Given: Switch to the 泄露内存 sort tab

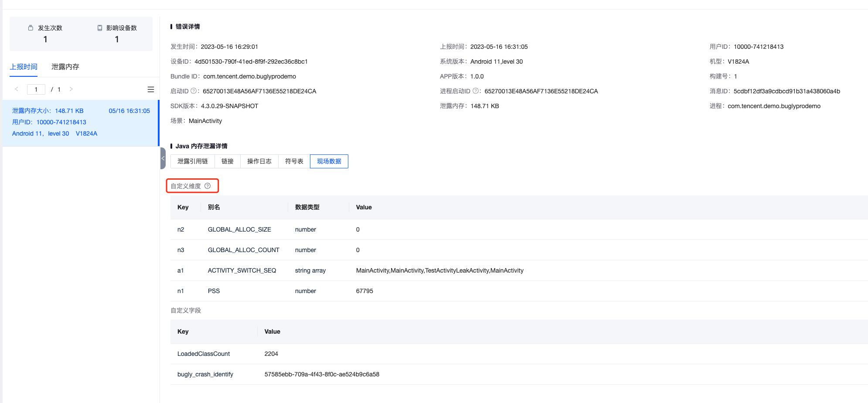Looking at the screenshot, I should (65, 67).
